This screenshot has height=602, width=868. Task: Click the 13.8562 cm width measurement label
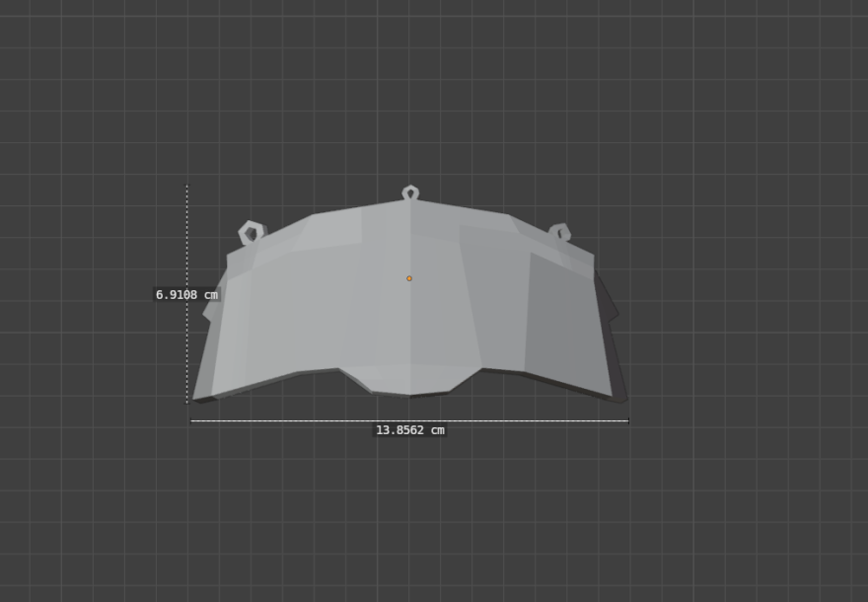coord(409,430)
